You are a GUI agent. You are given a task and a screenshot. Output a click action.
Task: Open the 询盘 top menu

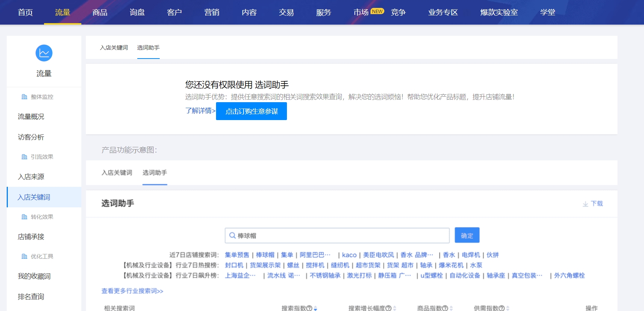(137, 12)
